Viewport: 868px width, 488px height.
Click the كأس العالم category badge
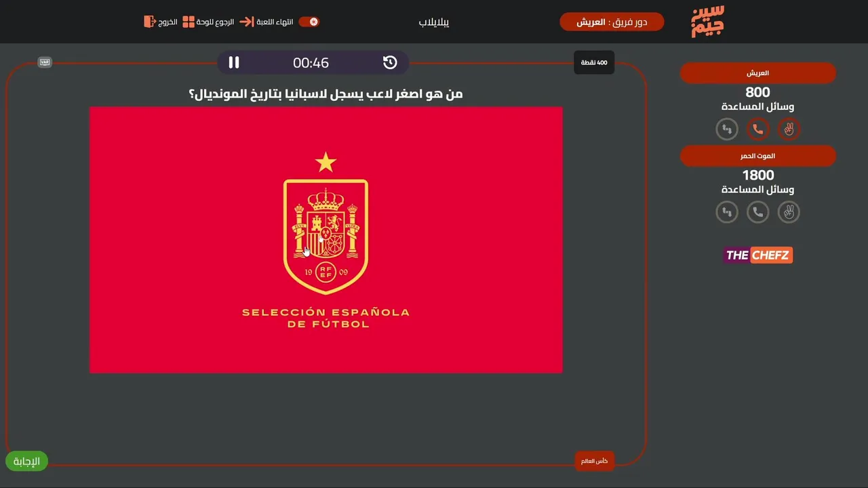point(594,461)
